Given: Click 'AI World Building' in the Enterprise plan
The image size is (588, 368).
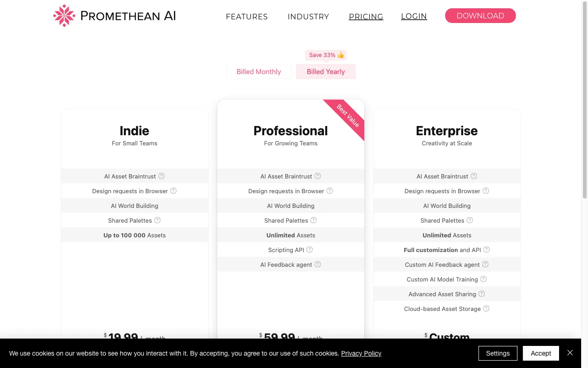Looking at the screenshot, I should (447, 206).
